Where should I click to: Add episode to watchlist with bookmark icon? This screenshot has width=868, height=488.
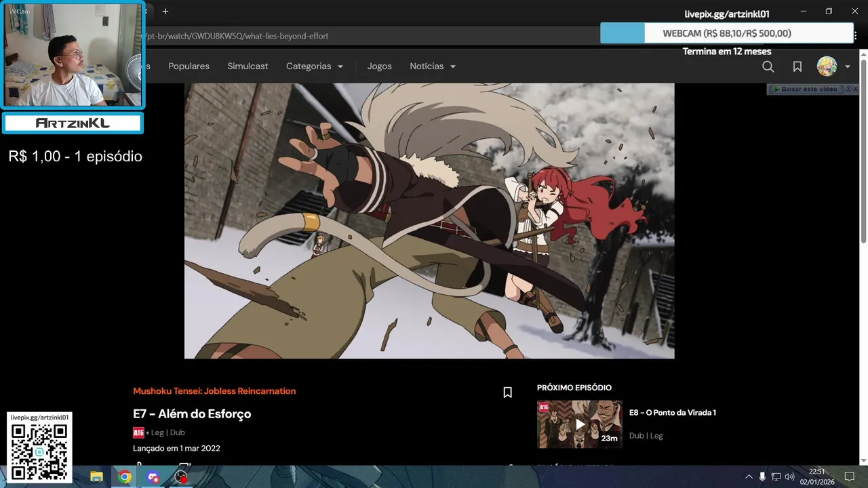507,392
